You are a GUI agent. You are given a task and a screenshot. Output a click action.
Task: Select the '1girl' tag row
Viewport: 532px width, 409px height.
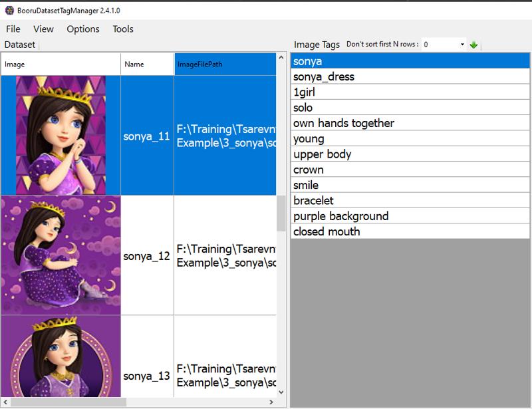tap(410, 92)
